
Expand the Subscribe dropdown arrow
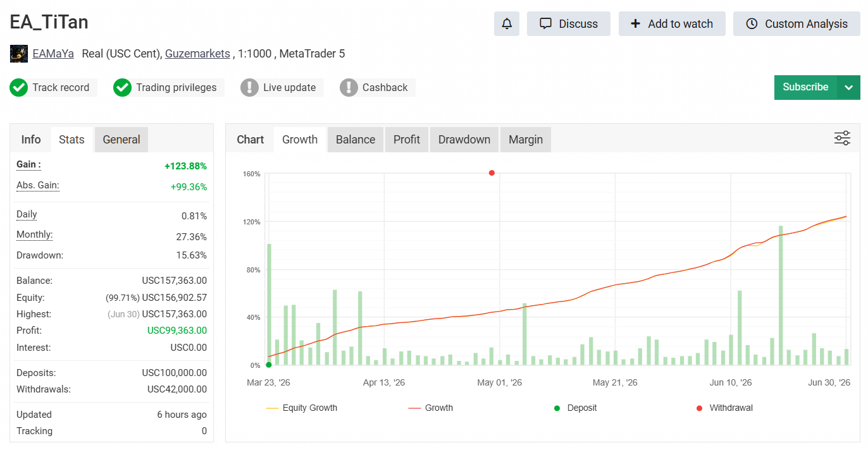(848, 87)
